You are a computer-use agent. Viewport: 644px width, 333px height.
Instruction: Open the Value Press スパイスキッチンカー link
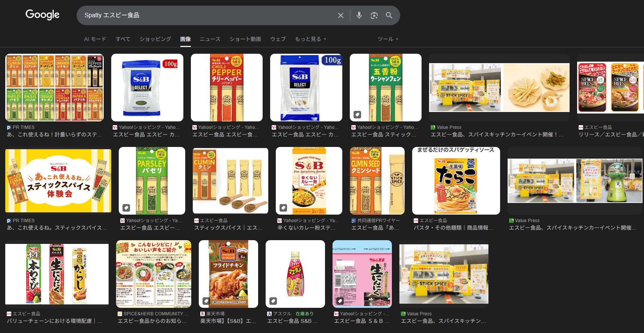[497, 135]
